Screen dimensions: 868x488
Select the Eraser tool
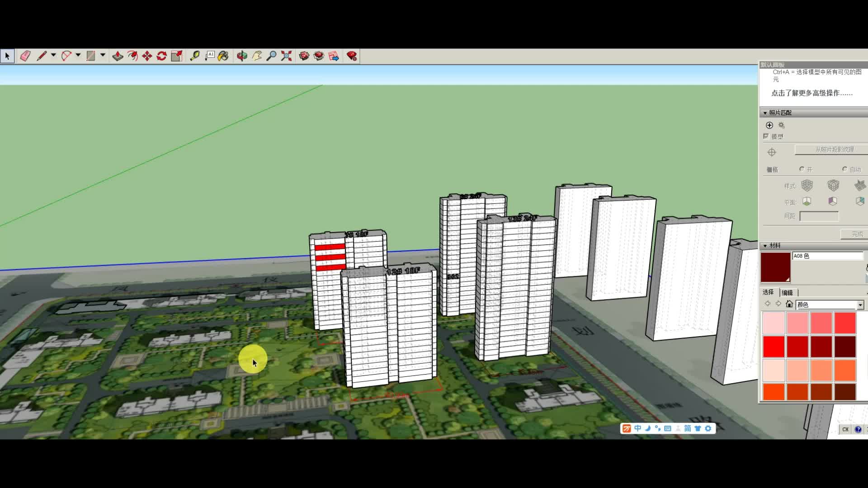coord(25,56)
